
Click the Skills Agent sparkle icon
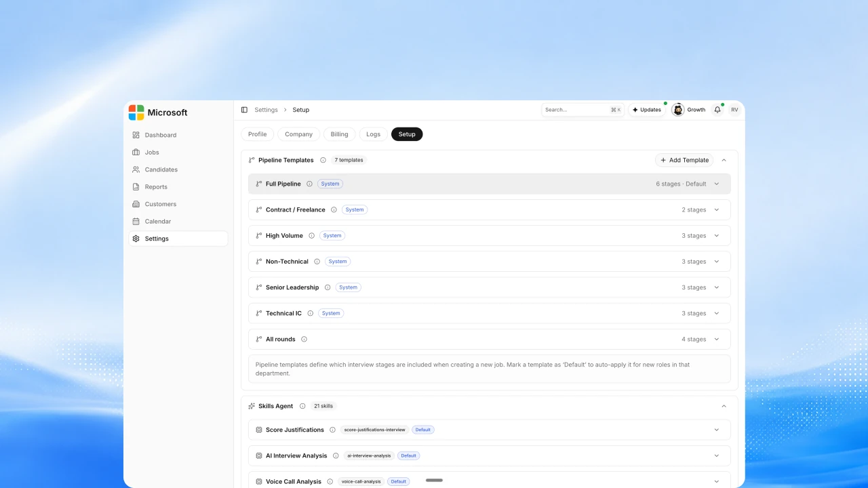[252, 406]
